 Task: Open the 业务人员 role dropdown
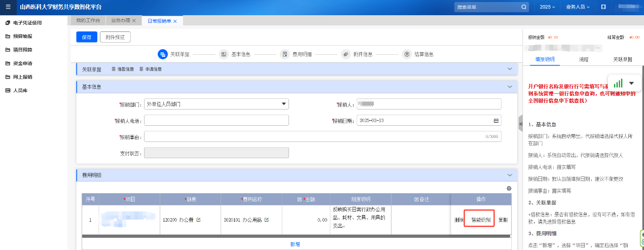tap(578, 7)
